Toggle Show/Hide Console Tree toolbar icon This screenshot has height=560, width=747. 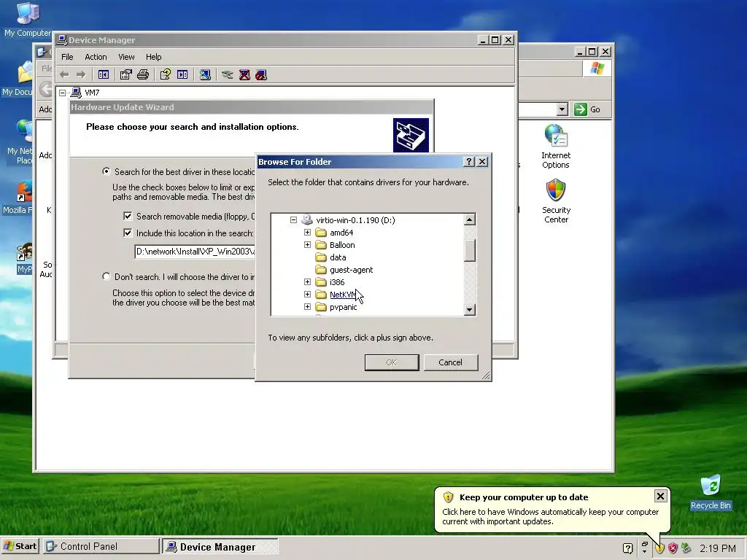point(104,75)
